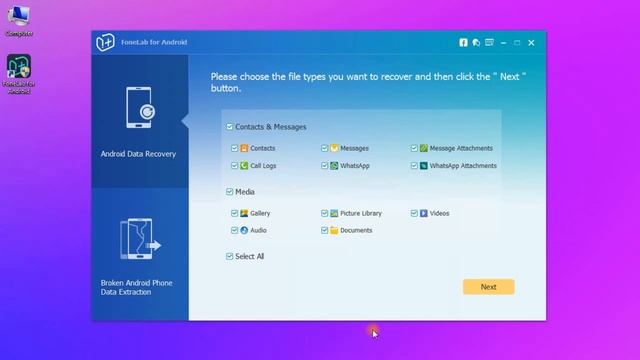Click the Message Attachments icon
Screen dimensions: 640x360
pyautogui.click(x=424, y=148)
